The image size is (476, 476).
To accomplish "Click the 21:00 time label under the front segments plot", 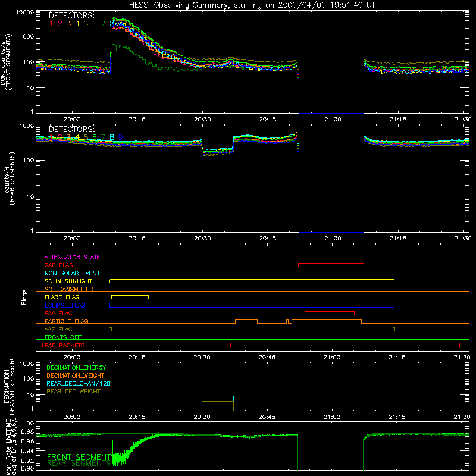I will pyautogui.click(x=333, y=120).
